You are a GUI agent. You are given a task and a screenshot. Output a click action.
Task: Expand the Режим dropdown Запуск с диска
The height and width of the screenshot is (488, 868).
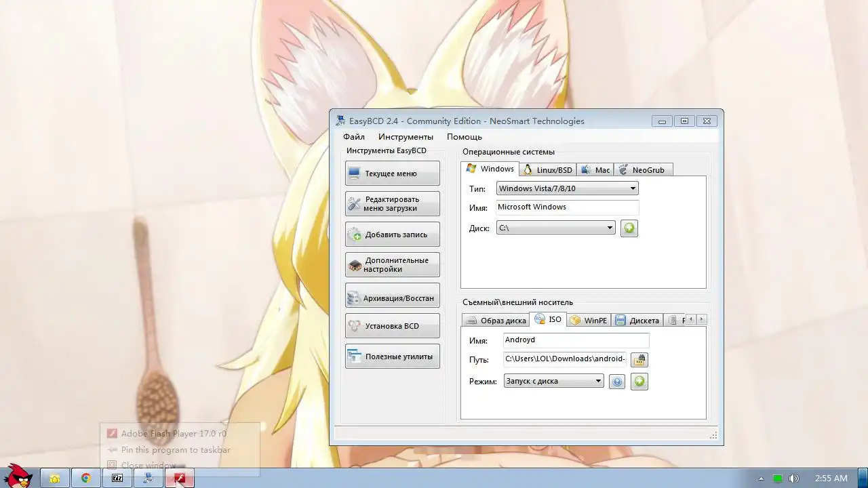pyautogui.click(x=553, y=382)
